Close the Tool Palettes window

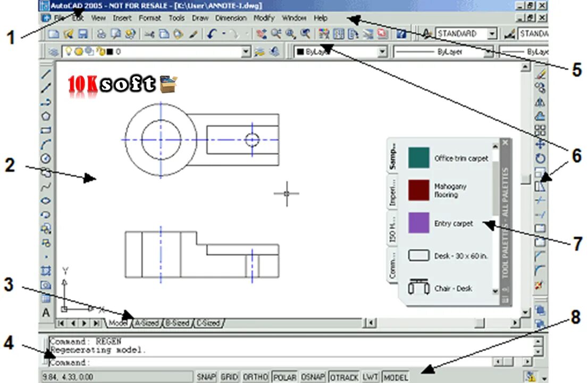[x=505, y=143]
